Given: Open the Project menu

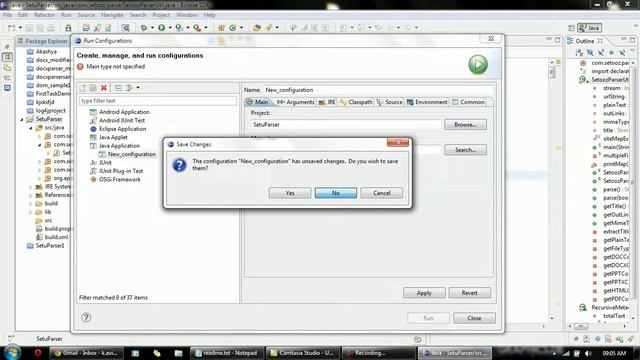Looking at the screenshot, I should point(161,15).
